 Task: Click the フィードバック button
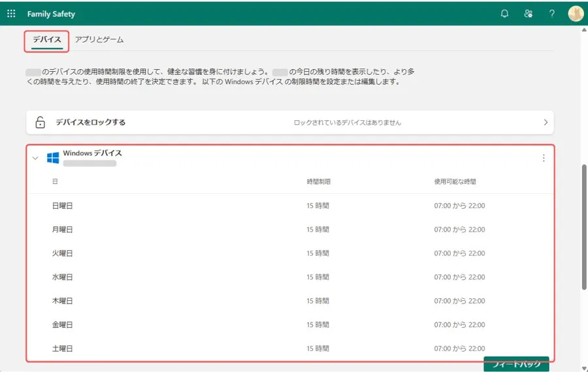pos(516,364)
